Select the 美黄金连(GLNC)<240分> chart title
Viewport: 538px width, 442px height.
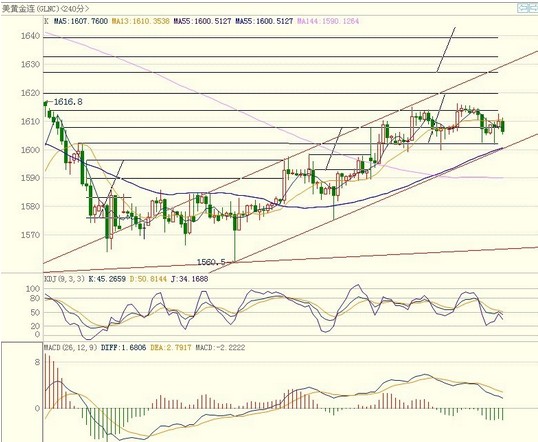pos(45,9)
